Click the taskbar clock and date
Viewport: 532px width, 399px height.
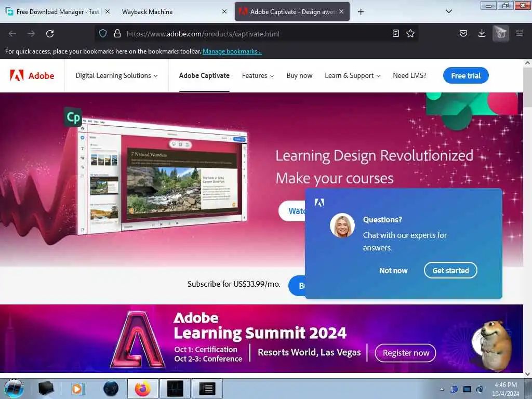pyautogui.click(x=506, y=389)
